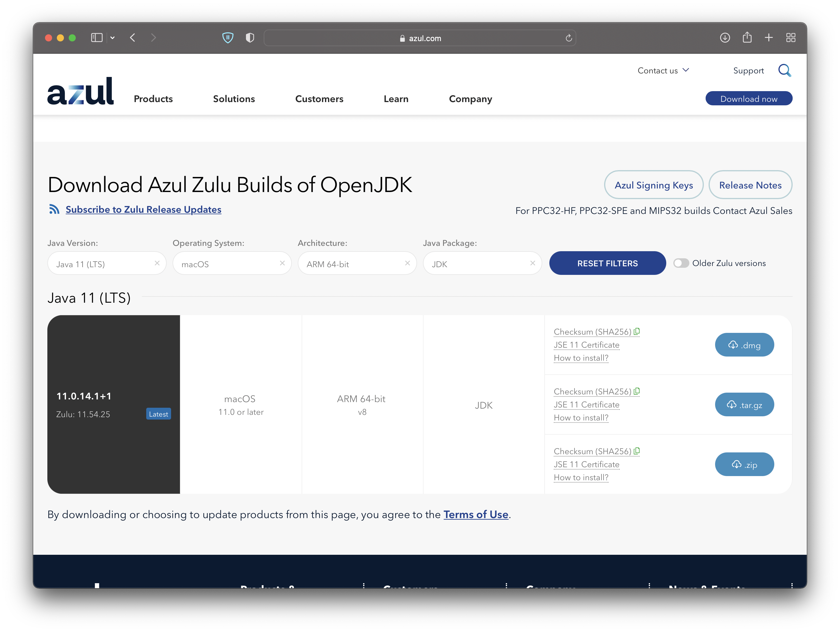
Task: Open the Java Package JDK dropdown
Action: tap(477, 264)
